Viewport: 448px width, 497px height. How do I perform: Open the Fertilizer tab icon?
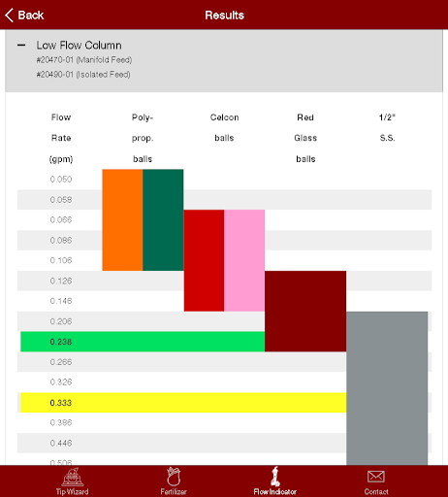(x=174, y=477)
